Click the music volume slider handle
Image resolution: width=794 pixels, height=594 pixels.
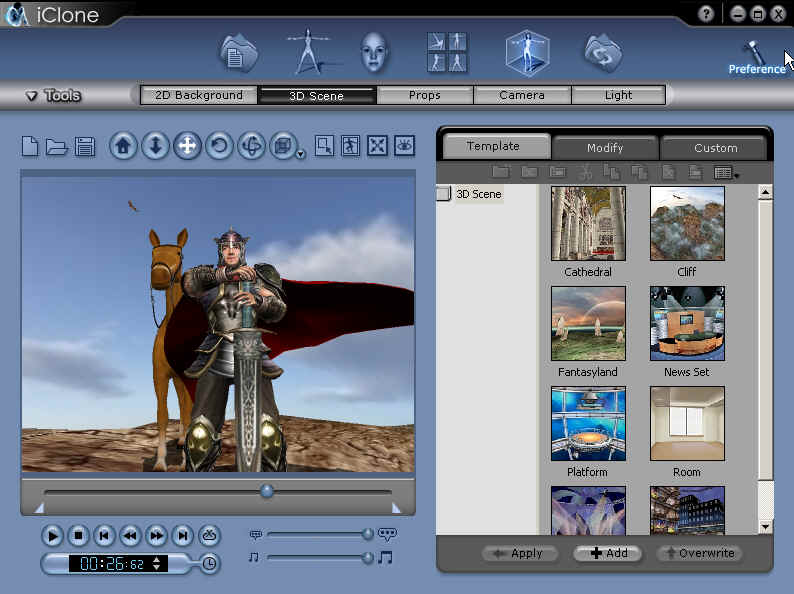[x=367, y=557]
